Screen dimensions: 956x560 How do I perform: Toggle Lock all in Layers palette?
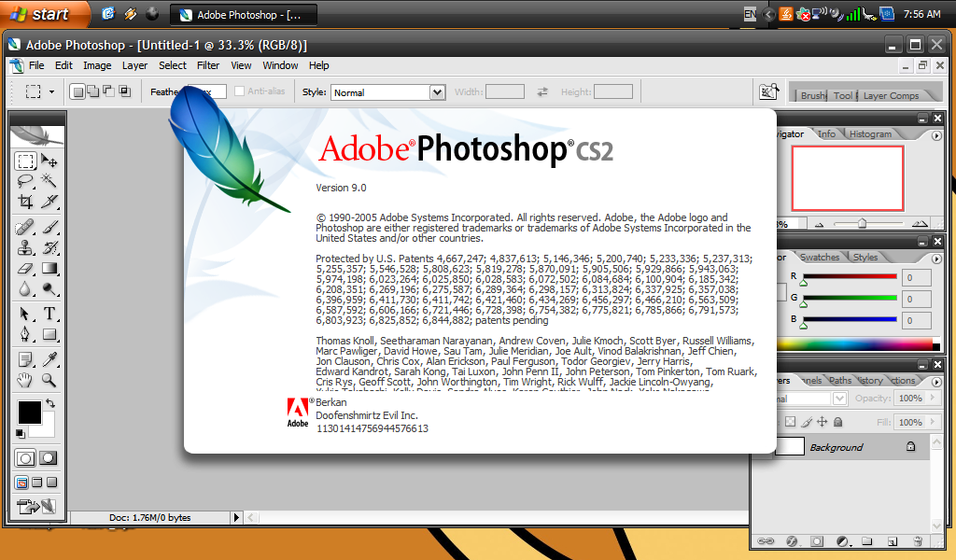pyautogui.click(x=837, y=422)
